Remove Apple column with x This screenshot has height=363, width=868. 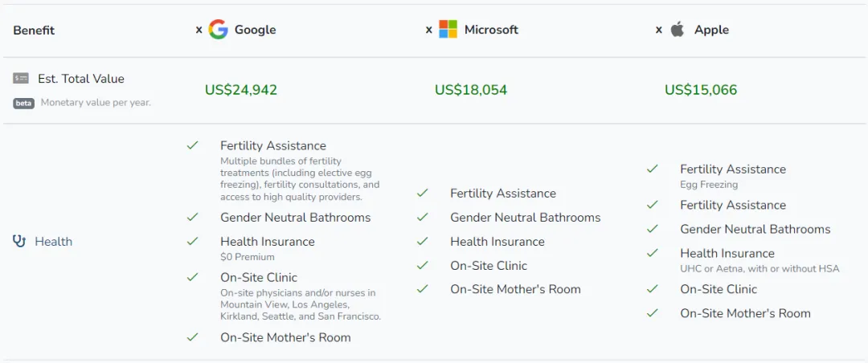pos(658,30)
